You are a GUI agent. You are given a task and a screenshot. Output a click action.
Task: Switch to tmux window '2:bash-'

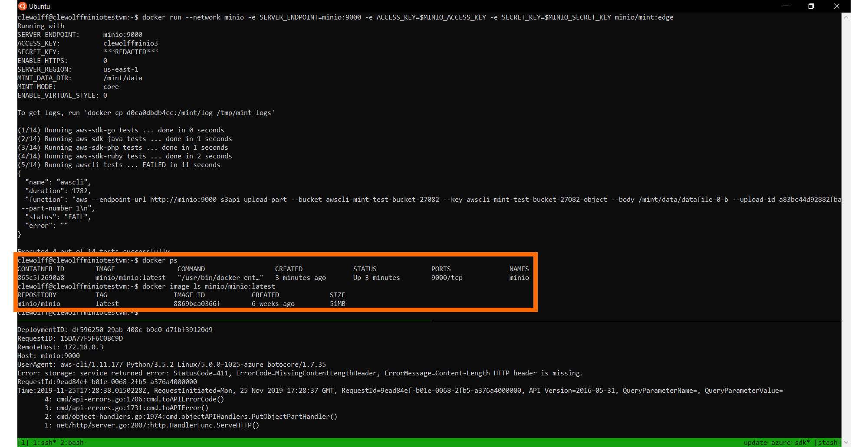pyautogui.click(x=74, y=443)
